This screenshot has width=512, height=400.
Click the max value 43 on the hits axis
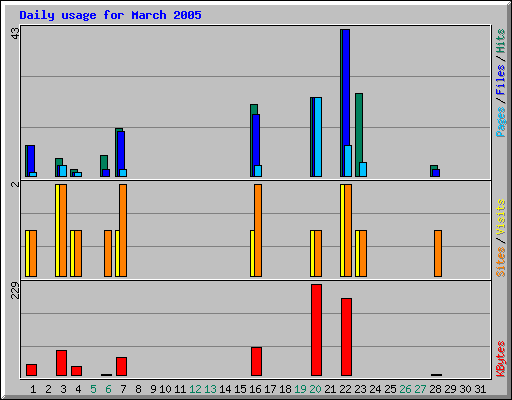pyautogui.click(x=15, y=33)
